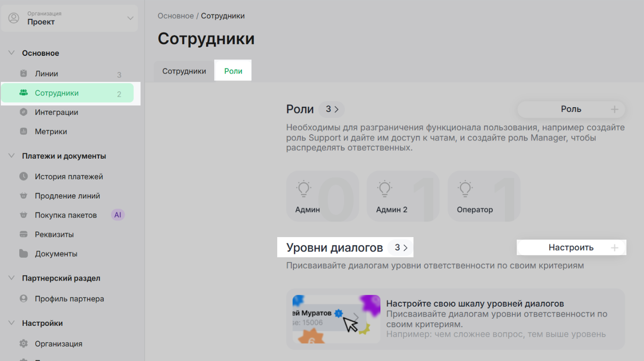Collapse the Основное sidebar section
Image resolution: width=644 pixels, height=361 pixels.
tap(12, 53)
